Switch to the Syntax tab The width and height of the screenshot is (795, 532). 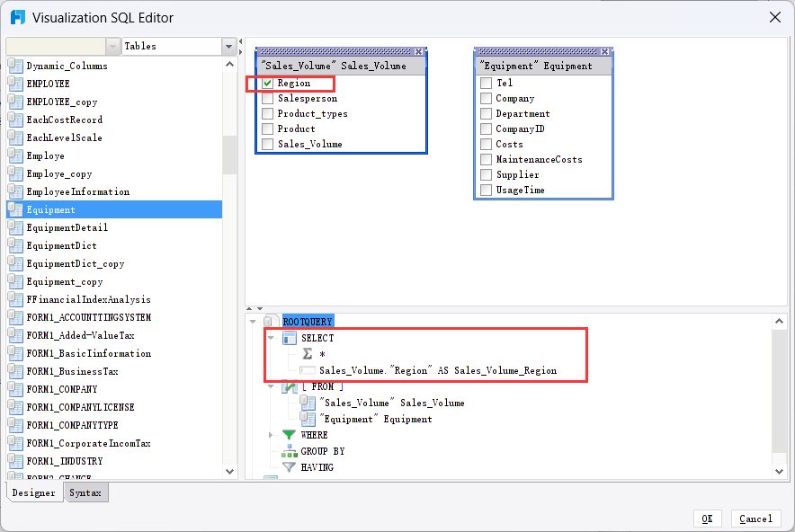click(86, 492)
